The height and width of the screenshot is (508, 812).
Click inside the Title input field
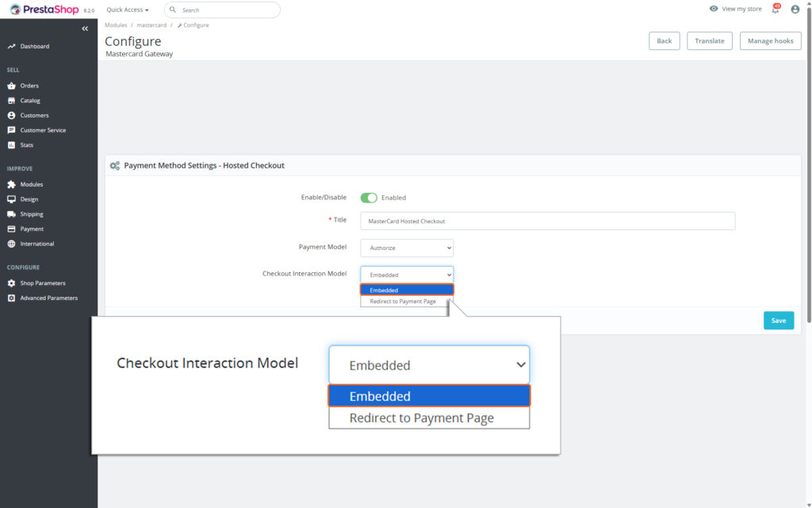[x=547, y=220]
